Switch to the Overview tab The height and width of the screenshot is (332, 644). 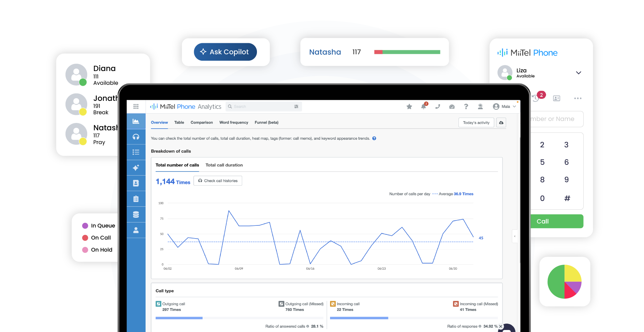(x=159, y=123)
